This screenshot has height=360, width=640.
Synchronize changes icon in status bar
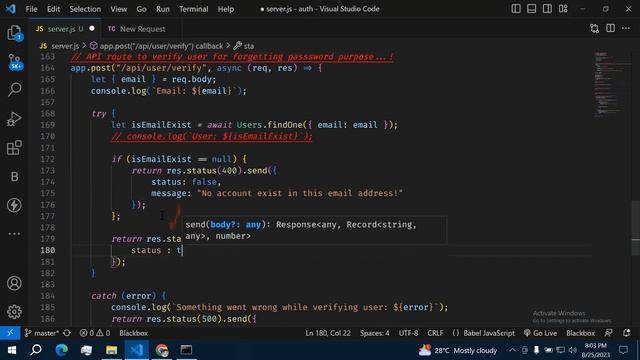[67, 333]
